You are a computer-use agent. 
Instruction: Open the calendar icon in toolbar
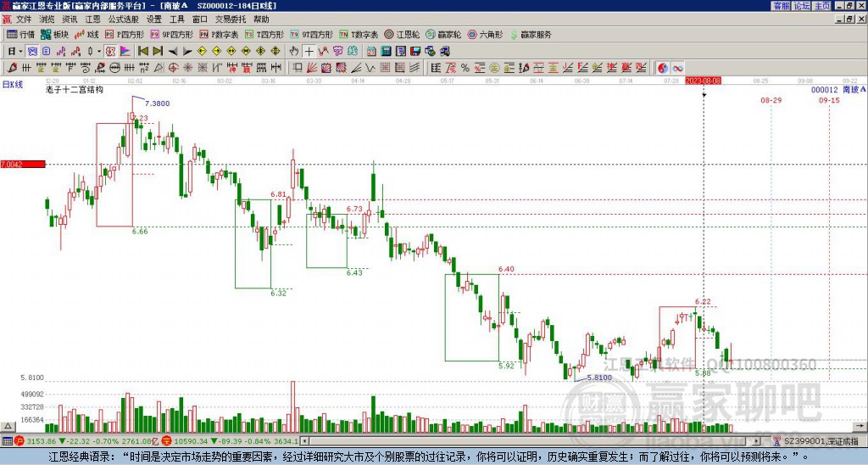click(371, 52)
